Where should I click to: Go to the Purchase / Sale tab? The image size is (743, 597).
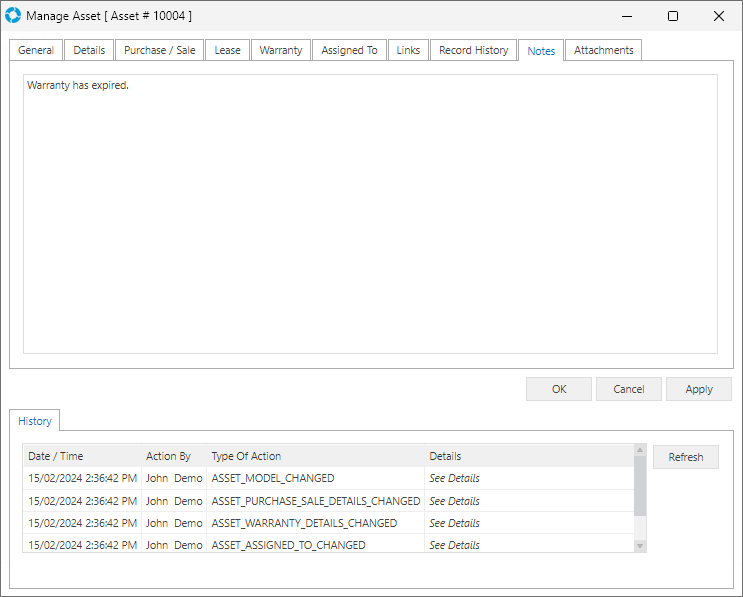(159, 50)
